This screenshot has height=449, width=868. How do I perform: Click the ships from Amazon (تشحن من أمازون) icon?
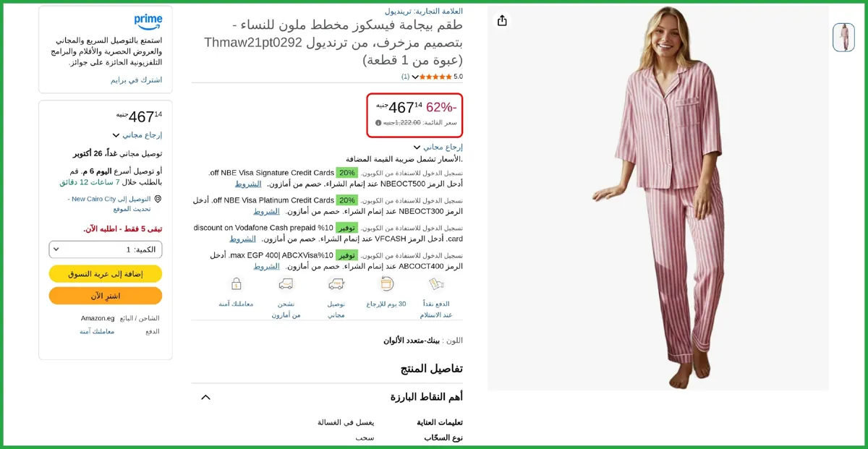tap(286, 283)
